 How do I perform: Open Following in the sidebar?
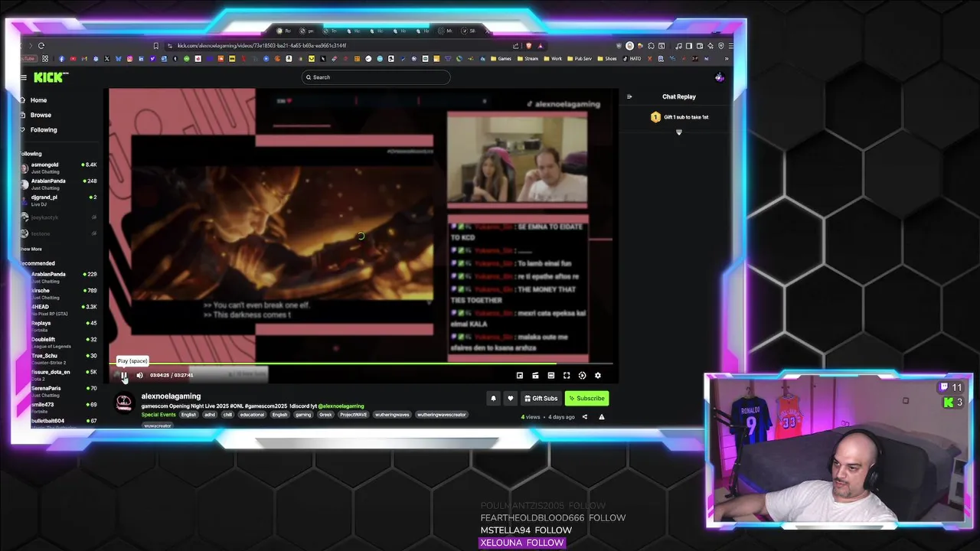point(44,129)
